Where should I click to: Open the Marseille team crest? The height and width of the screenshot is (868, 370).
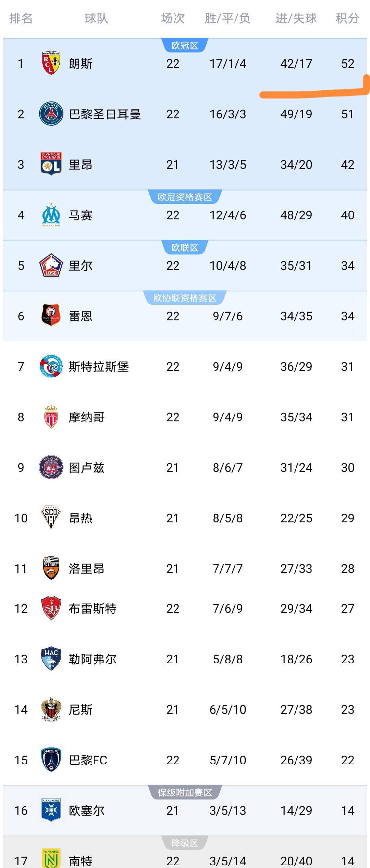(51, 215)
